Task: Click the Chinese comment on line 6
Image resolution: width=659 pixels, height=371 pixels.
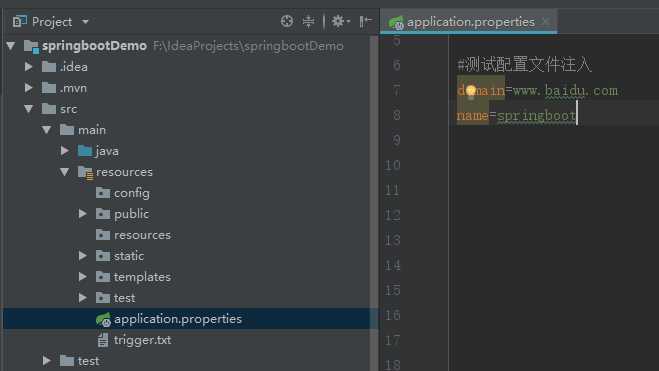Action: [x=524, y=65]
